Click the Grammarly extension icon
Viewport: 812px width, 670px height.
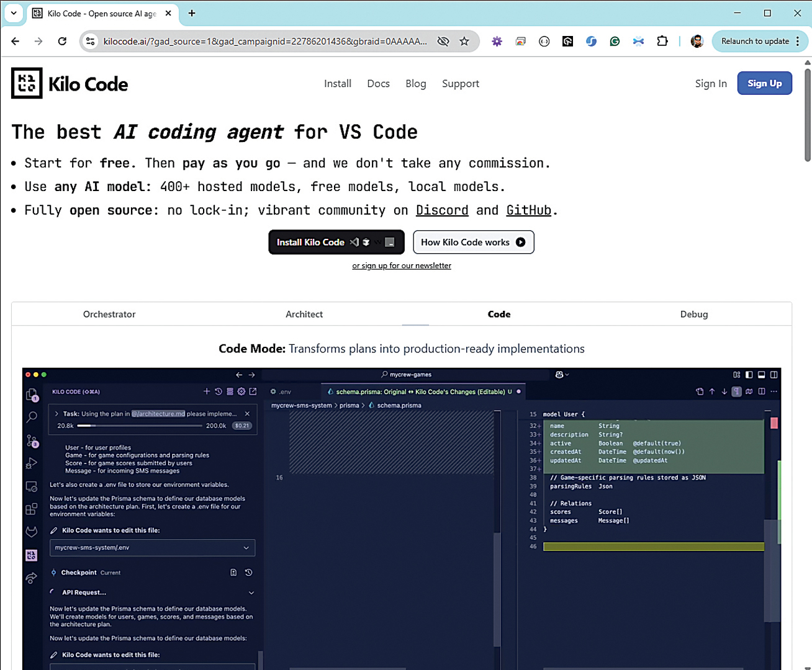tap(615, 42)
